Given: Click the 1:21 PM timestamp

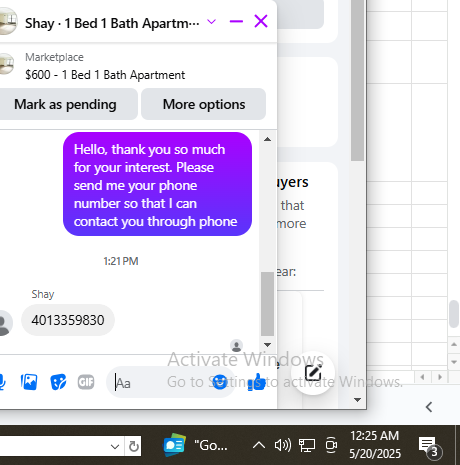Looking at the screenshot, I should pos(121,261).
